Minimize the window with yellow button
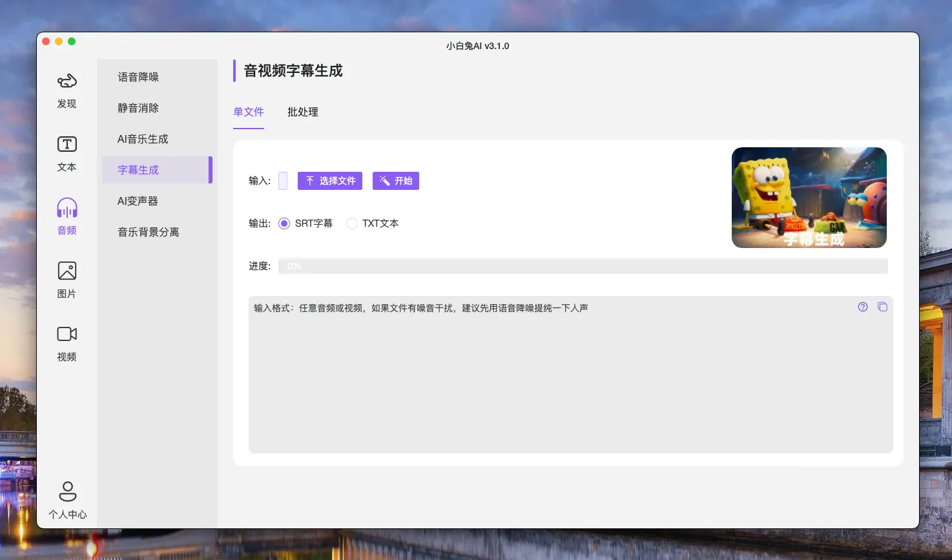This screenshot has width=952, height=560. 59,41
